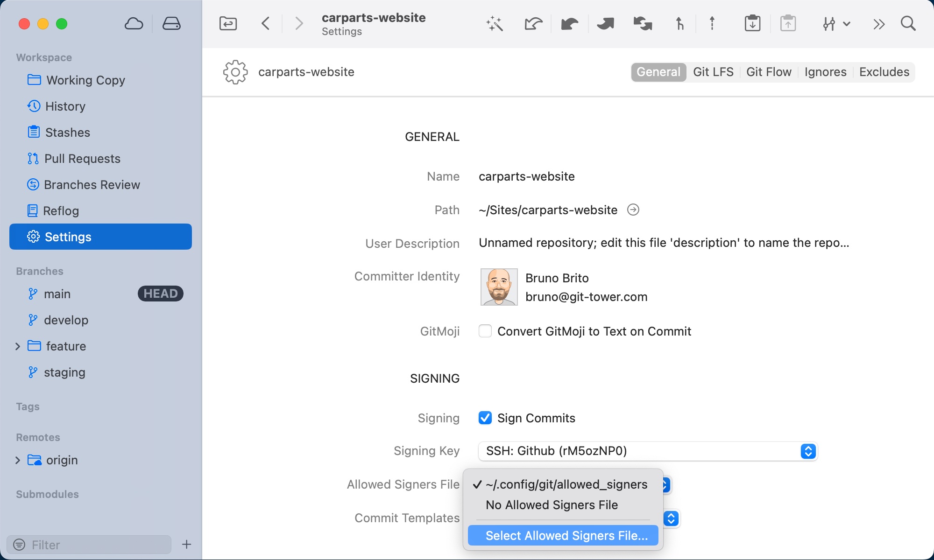Type in the sidebar Filter field
Viewport: 934px width, 560px height.
[x=89, y=544]
